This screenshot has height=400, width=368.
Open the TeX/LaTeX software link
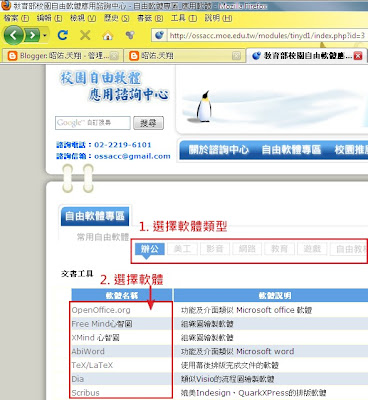[x=92, y=365]
